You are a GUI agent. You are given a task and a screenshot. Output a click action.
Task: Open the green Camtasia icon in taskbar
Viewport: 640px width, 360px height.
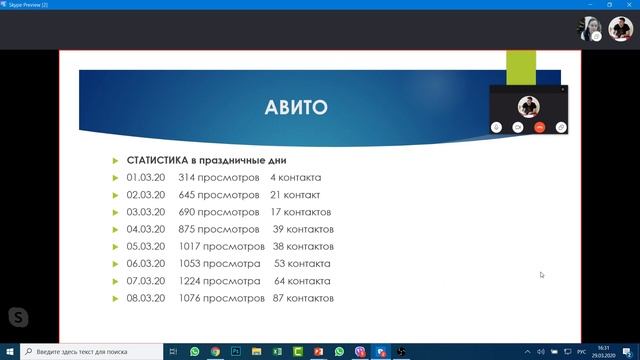click(298, 351)
